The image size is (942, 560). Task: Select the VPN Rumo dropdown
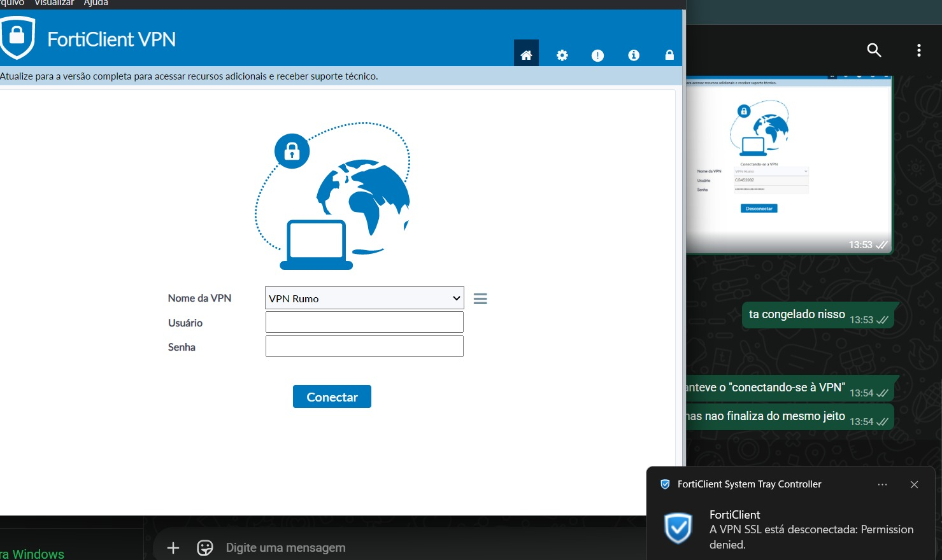click(364, 298)
